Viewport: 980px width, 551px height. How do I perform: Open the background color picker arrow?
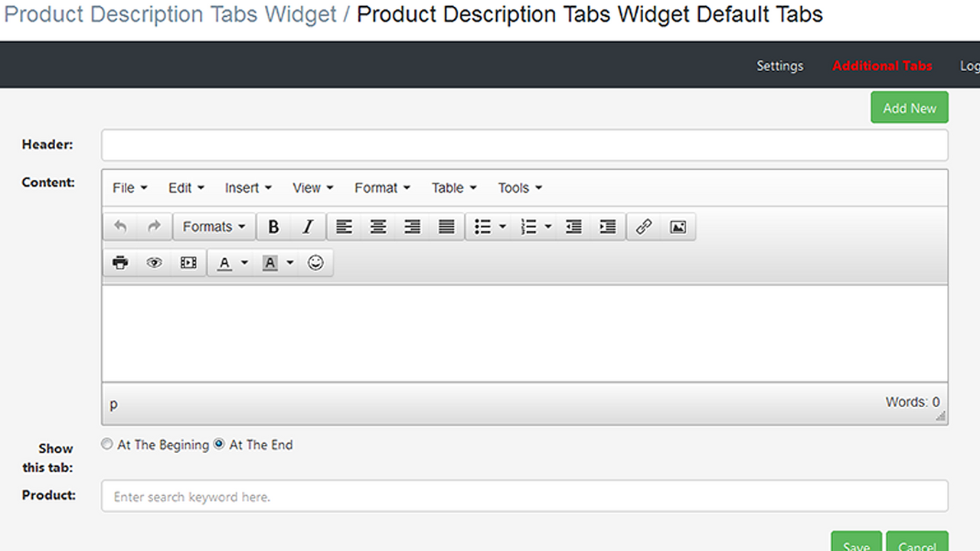click(290, 262)
